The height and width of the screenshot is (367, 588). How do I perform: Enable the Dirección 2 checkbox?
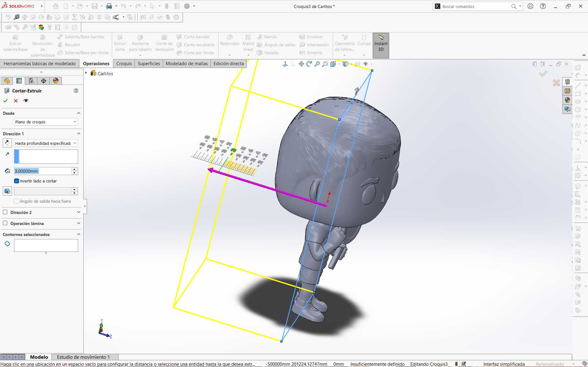pyautogui.click(x=5, y=212)
